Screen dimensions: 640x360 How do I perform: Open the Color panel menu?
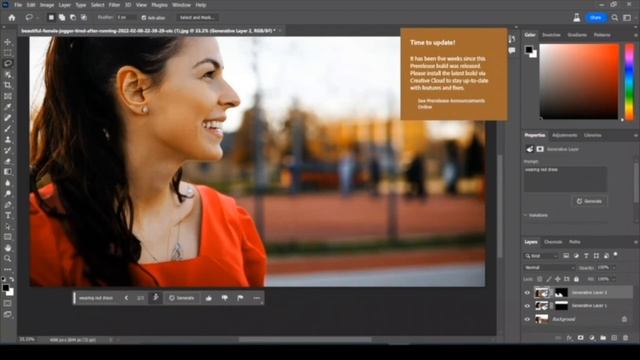coord(636,35)
